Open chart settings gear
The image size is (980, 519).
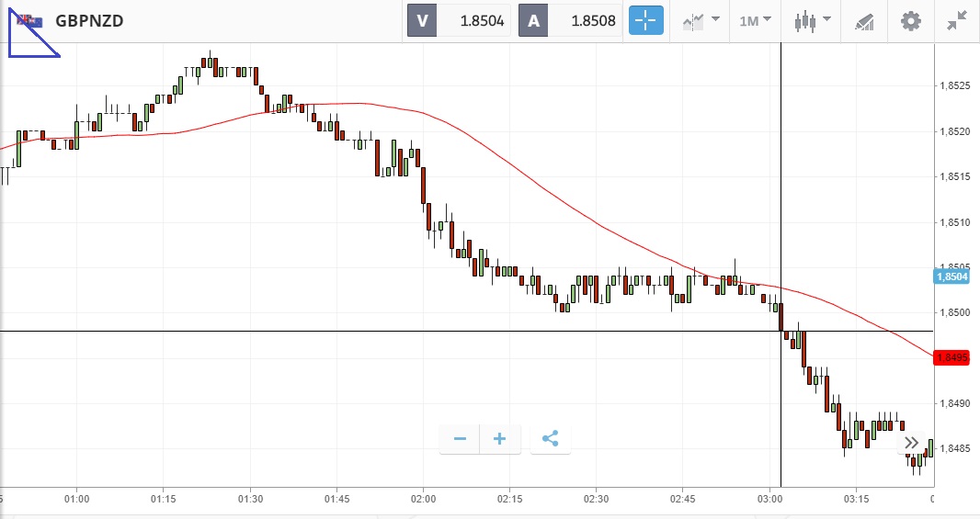tap(910, 20)
